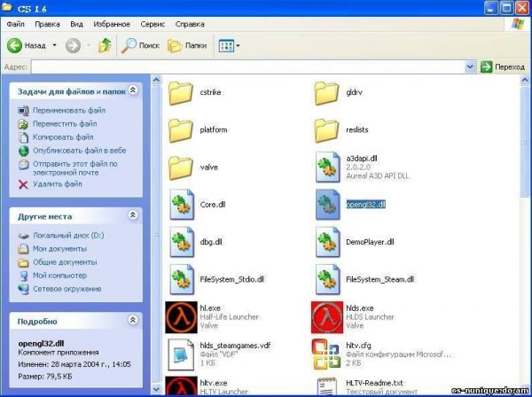Select the hlds.exe red lambda icon
This screenshot has width=532, height=397.
327,317
